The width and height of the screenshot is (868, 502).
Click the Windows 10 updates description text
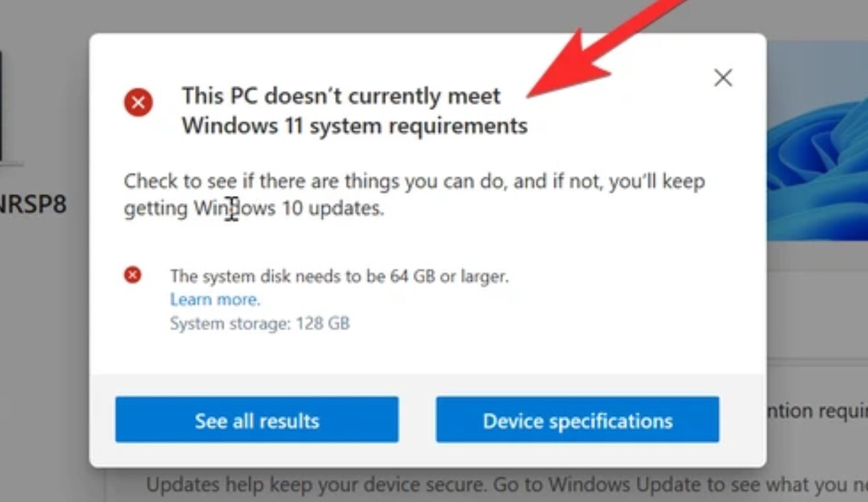414,194
